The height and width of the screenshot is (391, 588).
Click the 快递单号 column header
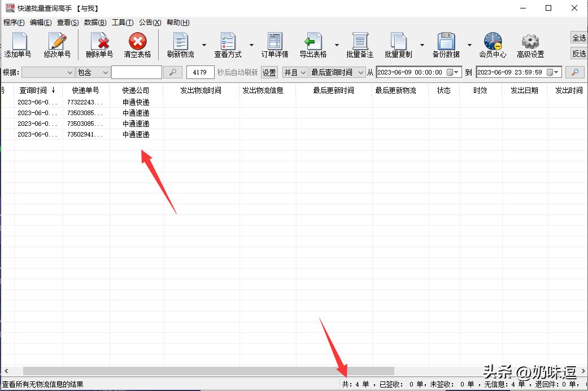[86, 90]
